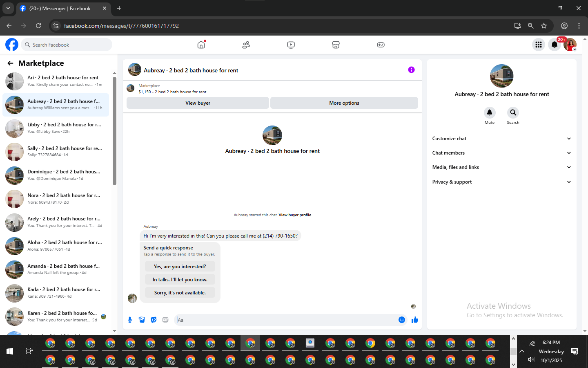Open the Ari conversation
The width and height of the screenshot is (588, 368).
coord(56,81)
